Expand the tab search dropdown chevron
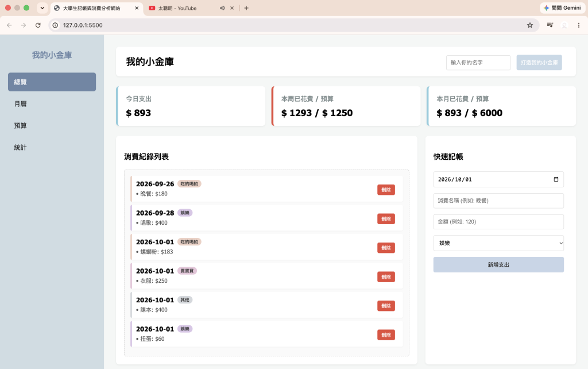Screen dimensions: 588x369 click(x=42, y=8)
